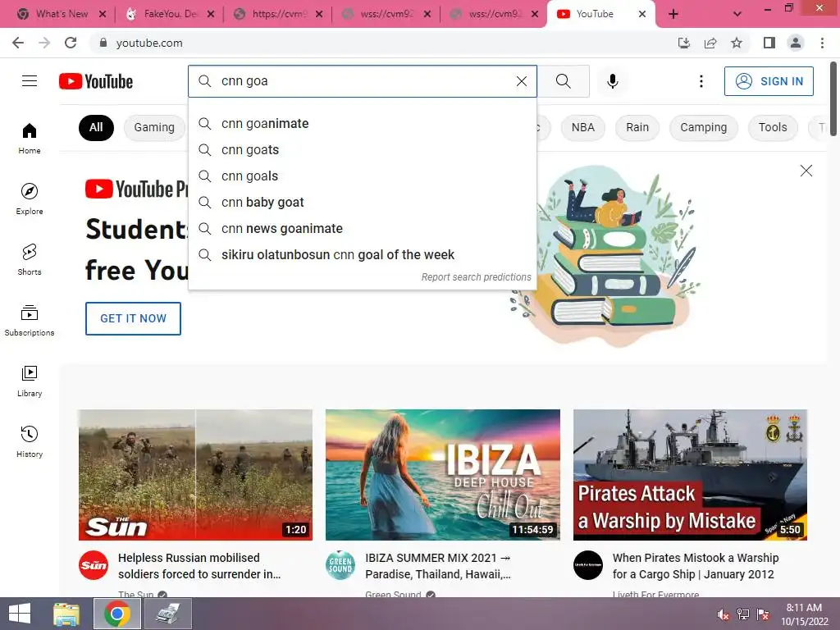Choose suggestion "cnn baby goat"
Image resolution: width=840 pixels, height=630 pixels.
(x=363, y=203)
